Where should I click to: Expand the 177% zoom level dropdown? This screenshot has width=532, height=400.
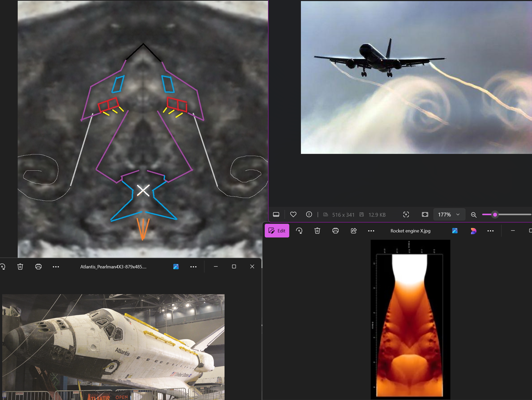point(449,214)
